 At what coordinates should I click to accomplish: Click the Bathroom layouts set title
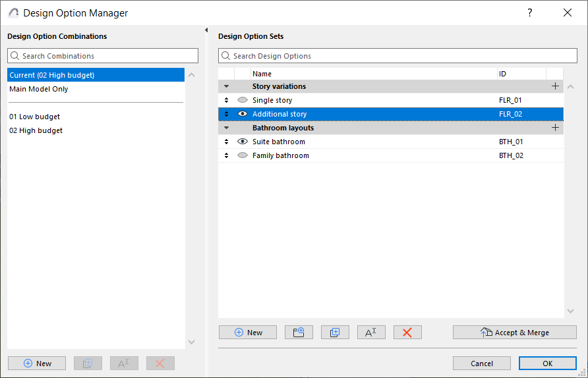coord(283,128)
